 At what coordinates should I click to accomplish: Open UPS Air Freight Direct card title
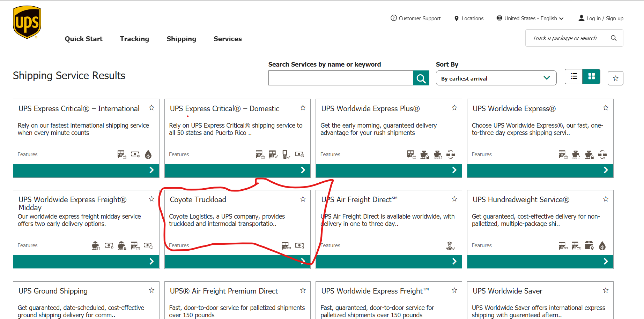click(359, 199)
